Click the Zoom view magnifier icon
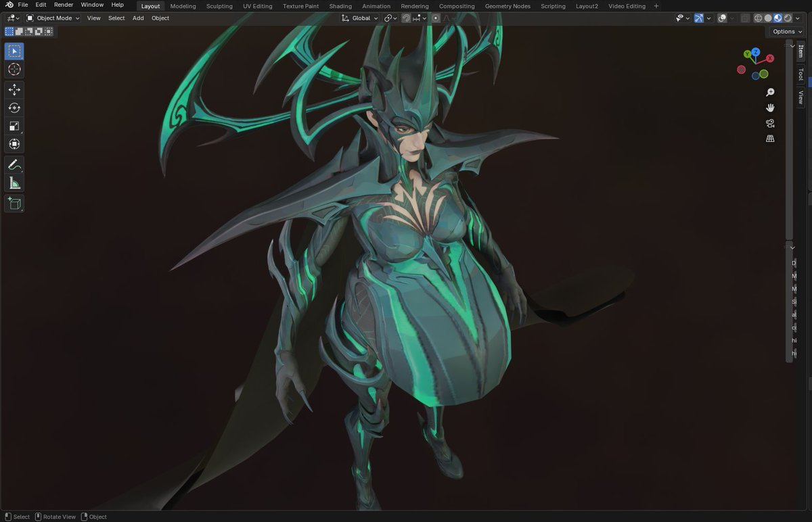Screen dimensions: 812x522 tap(770, 92)
